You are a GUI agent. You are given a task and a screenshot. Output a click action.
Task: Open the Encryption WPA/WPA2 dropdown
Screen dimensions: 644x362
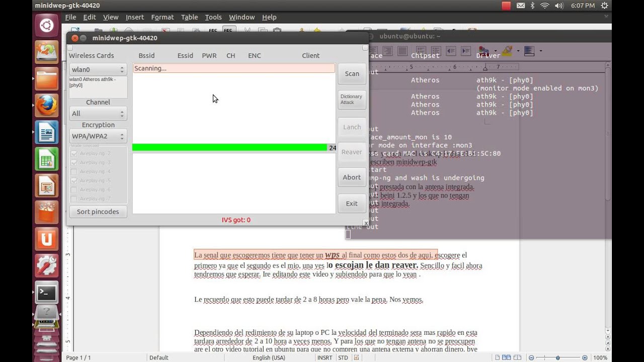point(98,136)
